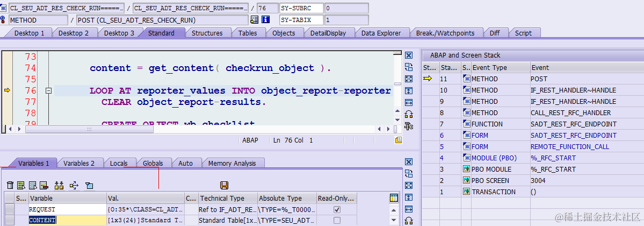Collapse the LOOP block at line 76

(x=48, y=90)
